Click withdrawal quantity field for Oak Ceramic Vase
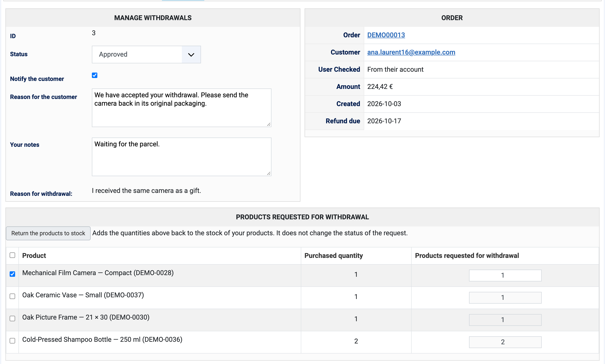Image resolution: width=605 pixels, height=364 pixels. [505, 298]
